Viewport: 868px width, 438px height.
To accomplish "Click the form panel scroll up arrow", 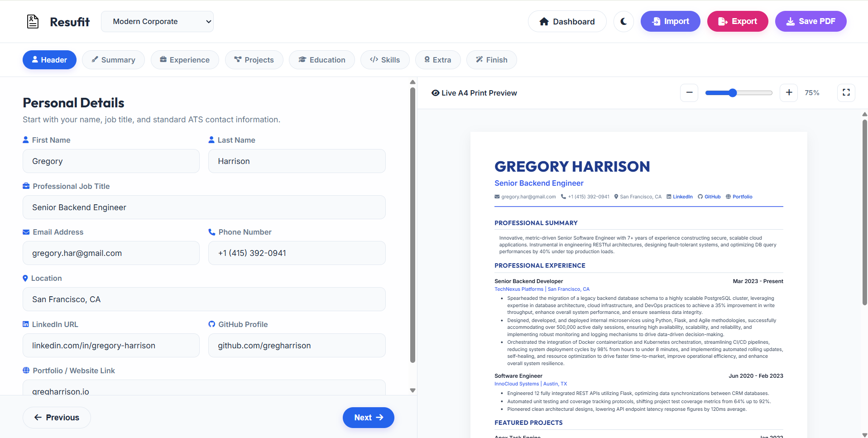I will (x=412, y=82).
